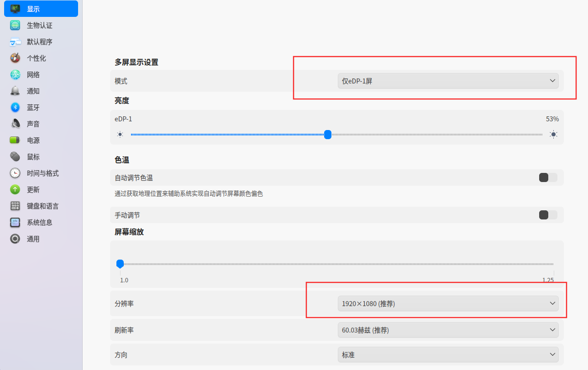Image resolution: width=588 pixels, height=370 pixels.
Task: Click the eDP-1 brightness slider handle
Action: pos(327,135)
